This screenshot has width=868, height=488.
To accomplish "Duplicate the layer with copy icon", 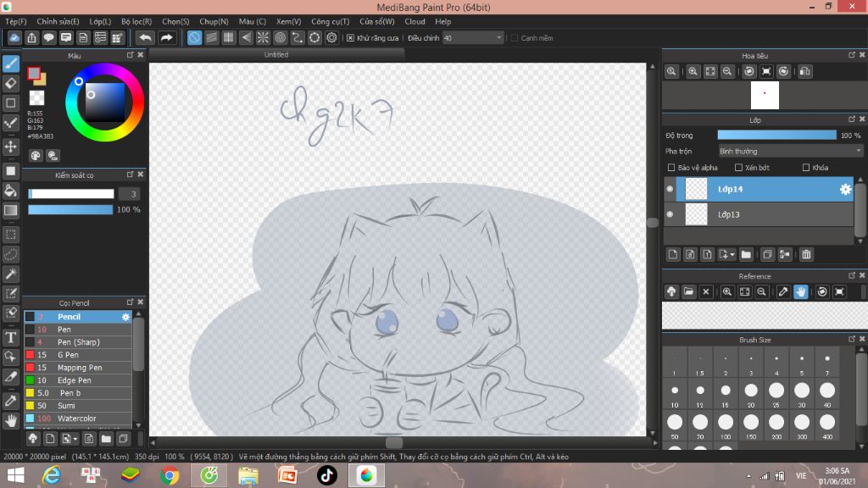I will 766,254.
